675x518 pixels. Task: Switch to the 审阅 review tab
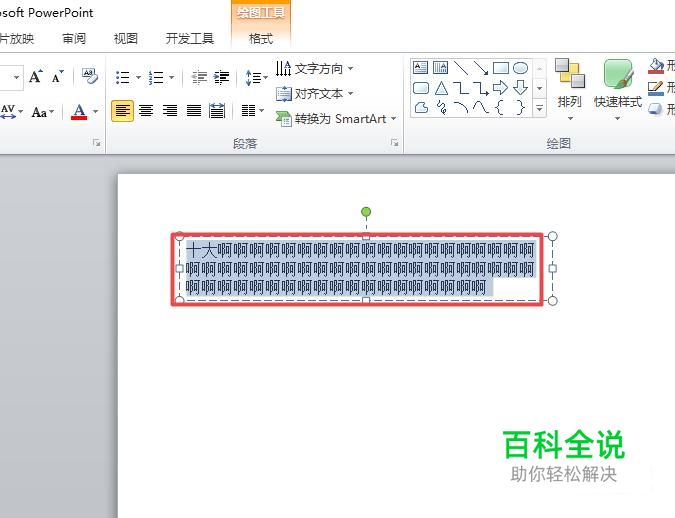[x=74, y=39]
